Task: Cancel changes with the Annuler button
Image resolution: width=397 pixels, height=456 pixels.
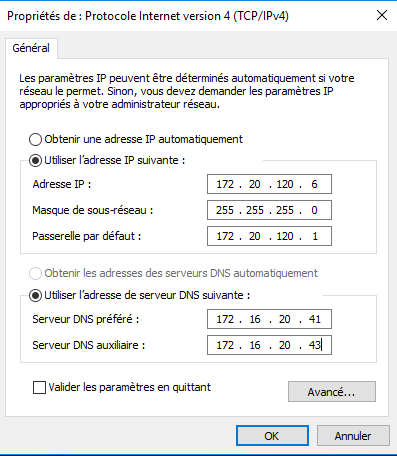Action: [x=353, y=436]
